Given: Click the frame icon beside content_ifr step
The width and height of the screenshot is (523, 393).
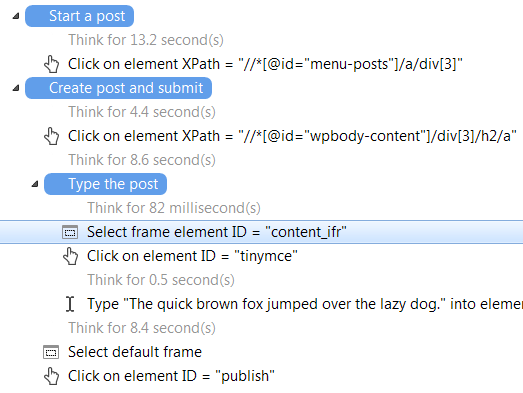Looking at the screenshot, I should [x=70, y=232].
